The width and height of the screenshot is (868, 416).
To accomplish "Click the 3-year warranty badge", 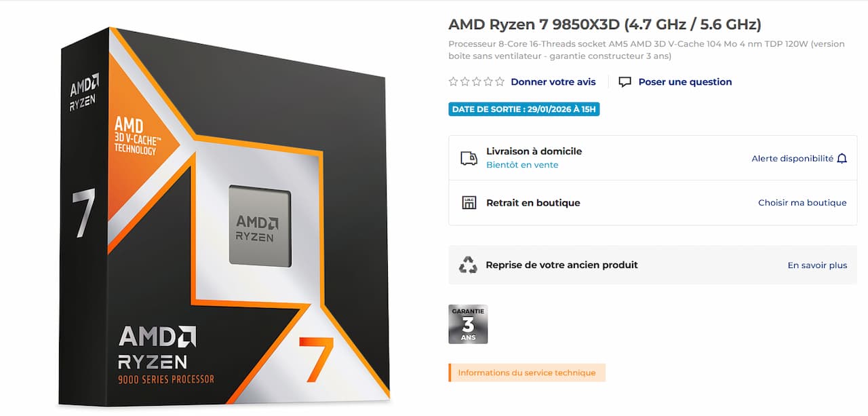I will [x=468, y=324].
